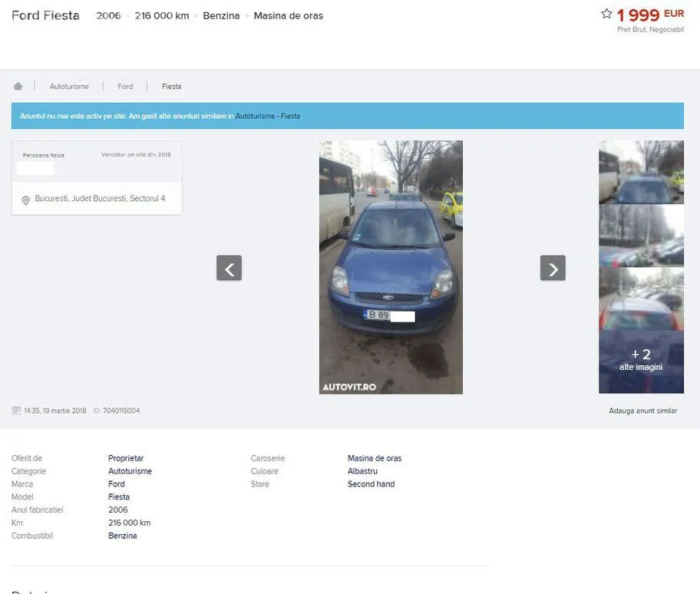
Task: Open the Autoturisme breadcrumb link
Action: click(69, 87)
